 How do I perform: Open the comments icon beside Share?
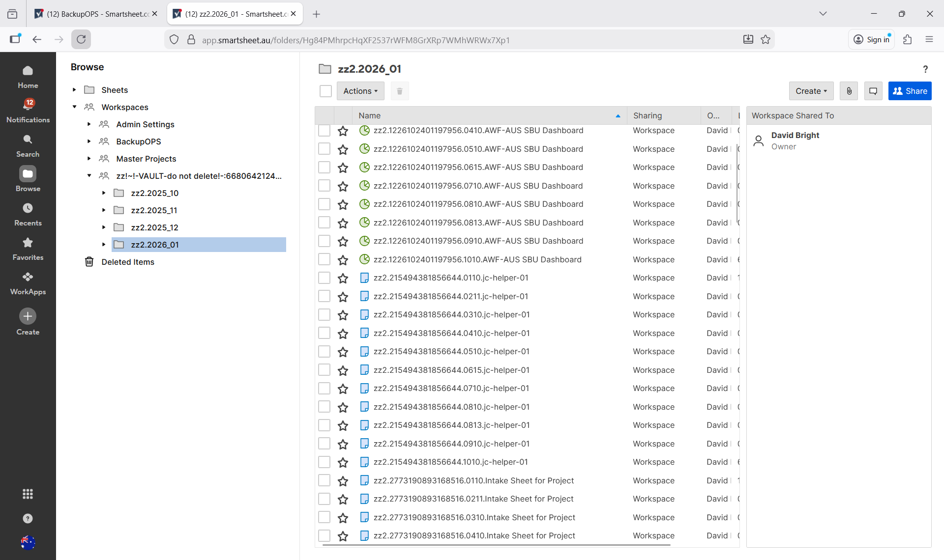point(873,91)
